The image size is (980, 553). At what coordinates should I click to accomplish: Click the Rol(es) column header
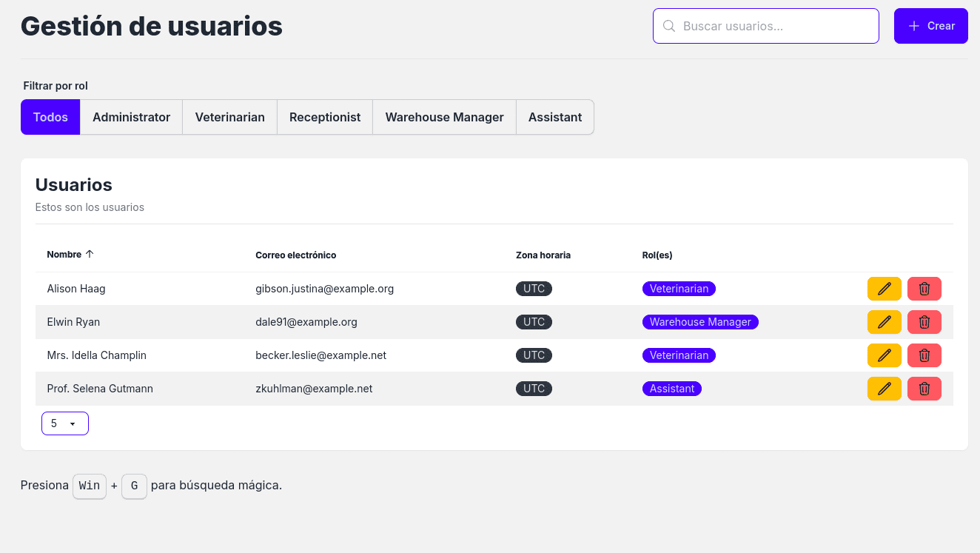coord(657,255)
